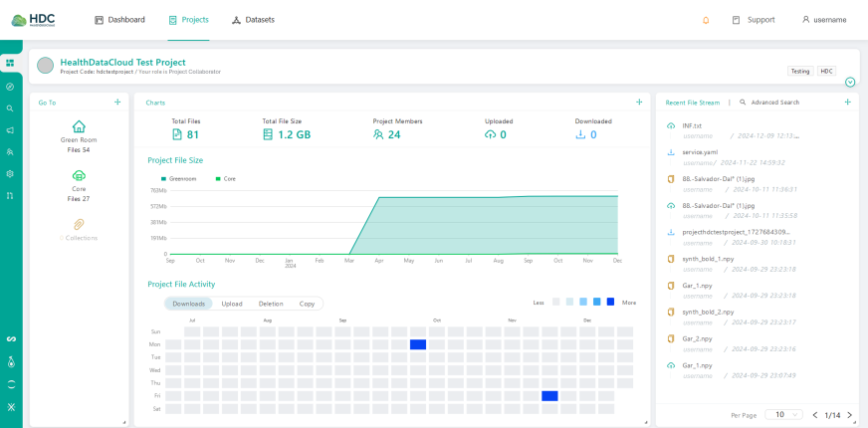
Task: Open the Per Page 10 dropdown
Action: click(783, 415)
